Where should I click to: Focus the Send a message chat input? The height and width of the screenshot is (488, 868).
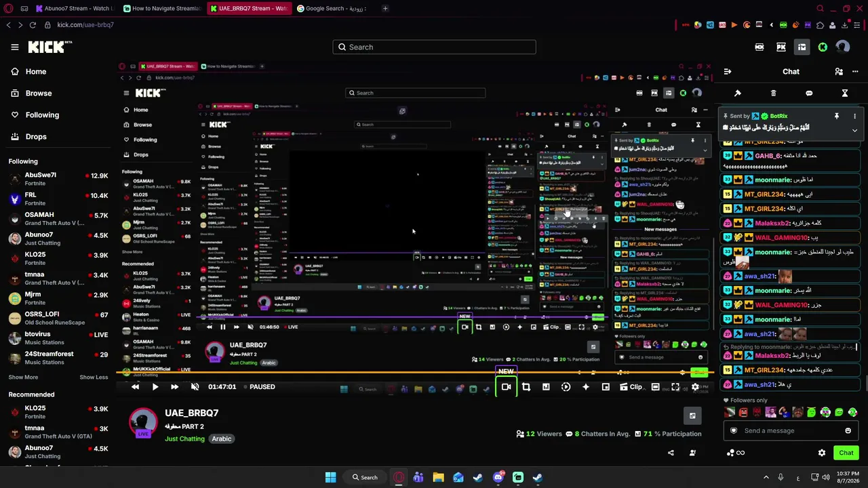(790, 430)
